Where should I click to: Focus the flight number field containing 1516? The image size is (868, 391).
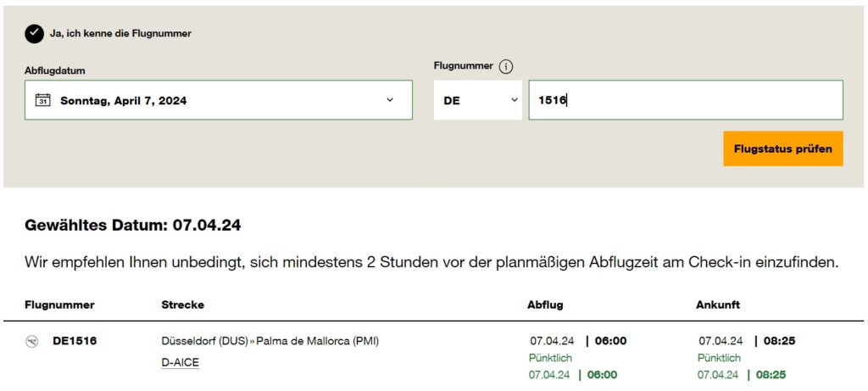coord(685,100)
